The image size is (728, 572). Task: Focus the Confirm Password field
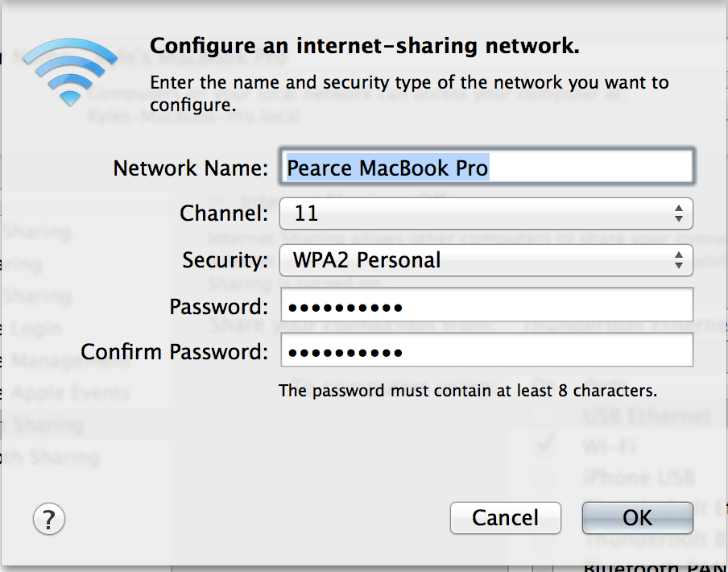point(487,350)
